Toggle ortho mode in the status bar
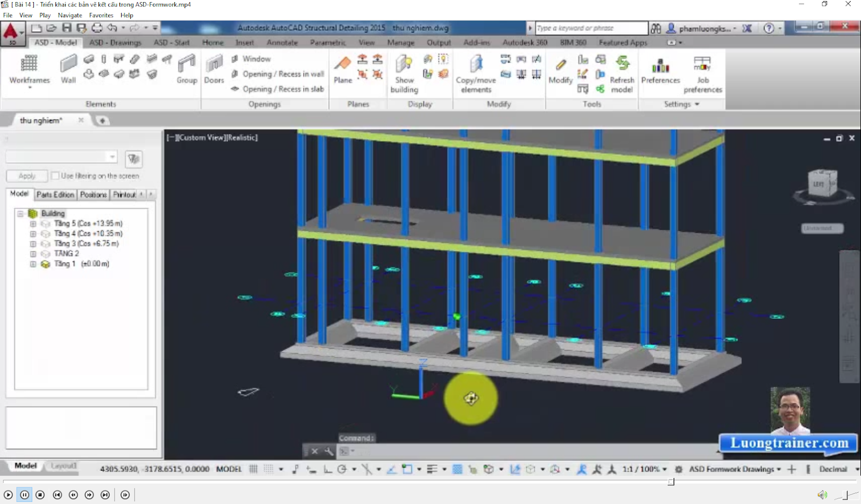Screen dimensions: 861x504 328,468
